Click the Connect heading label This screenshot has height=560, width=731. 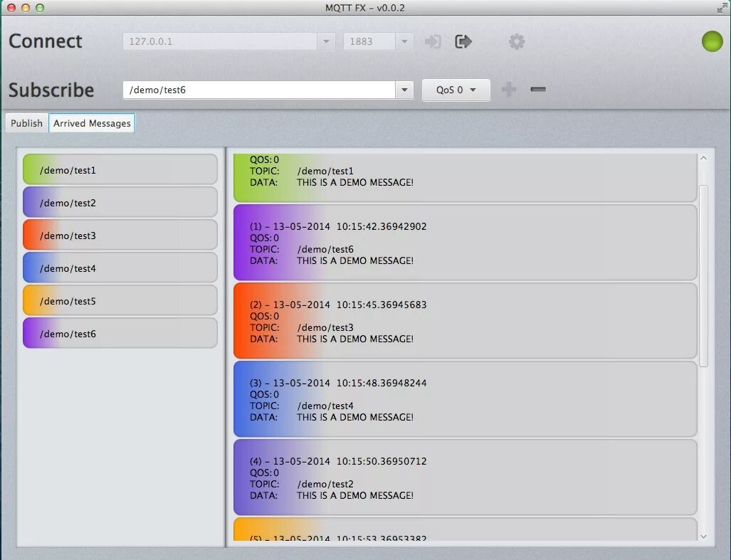click(x=46, y=41)
